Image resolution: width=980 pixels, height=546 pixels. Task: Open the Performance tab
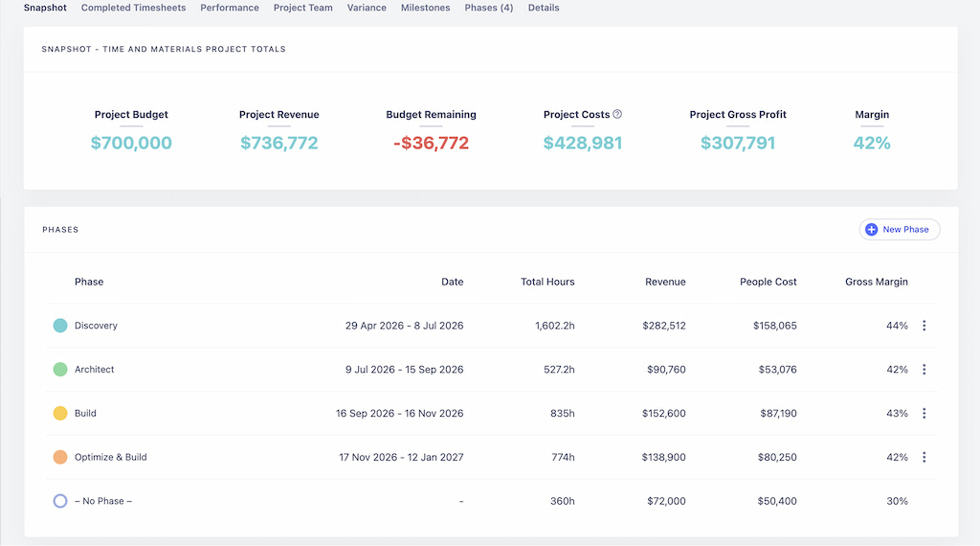click(230, 8)
